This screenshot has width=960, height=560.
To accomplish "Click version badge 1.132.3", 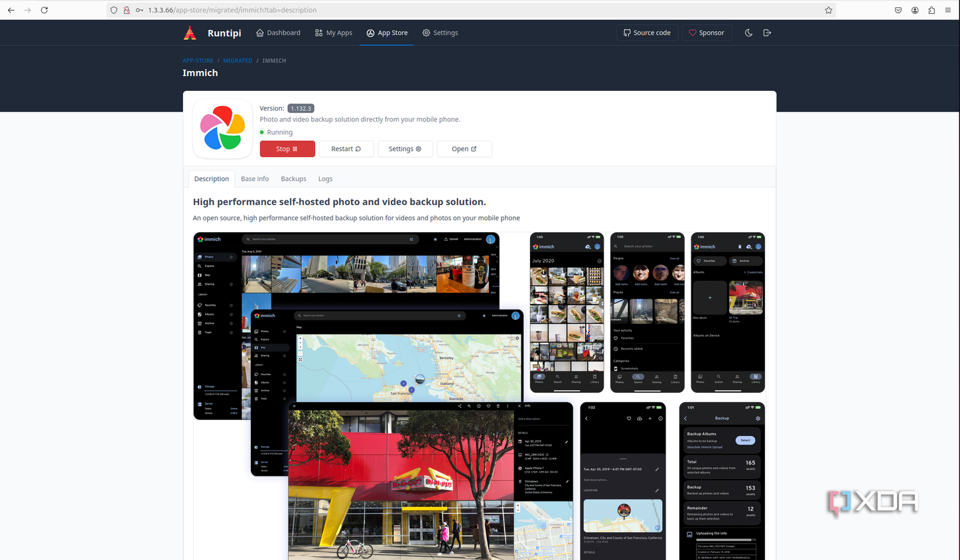I will click(301, 108).
